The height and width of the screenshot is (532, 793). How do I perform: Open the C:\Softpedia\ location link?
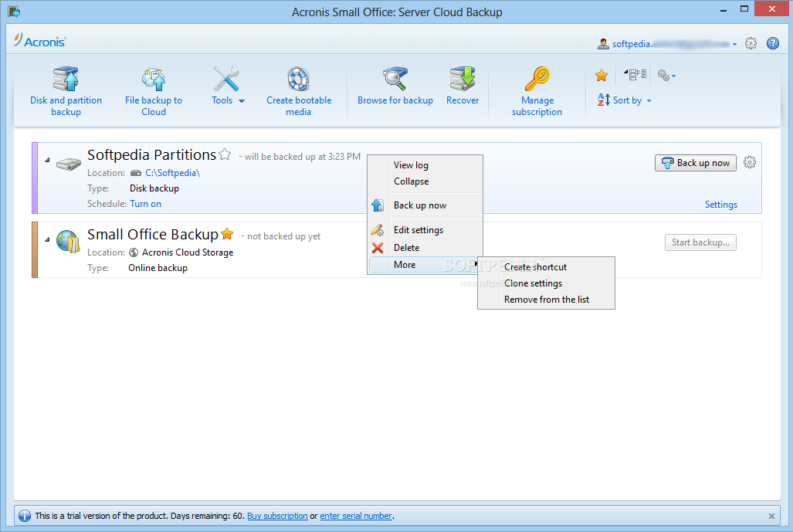coord(172,173)
